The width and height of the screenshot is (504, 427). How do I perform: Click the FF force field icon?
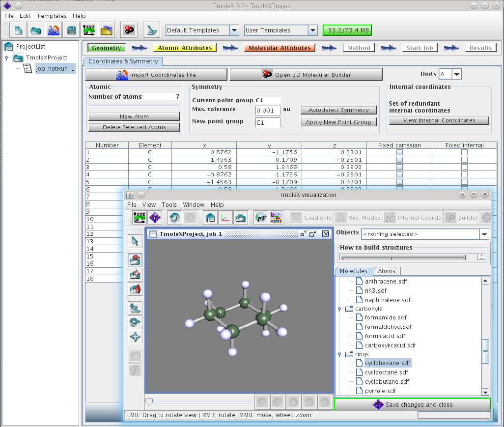[x=261, y=218]
